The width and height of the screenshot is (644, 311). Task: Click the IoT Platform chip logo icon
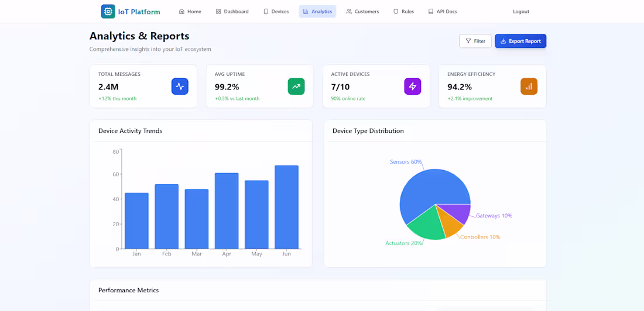pyautogui.click(x=108, y=12)
